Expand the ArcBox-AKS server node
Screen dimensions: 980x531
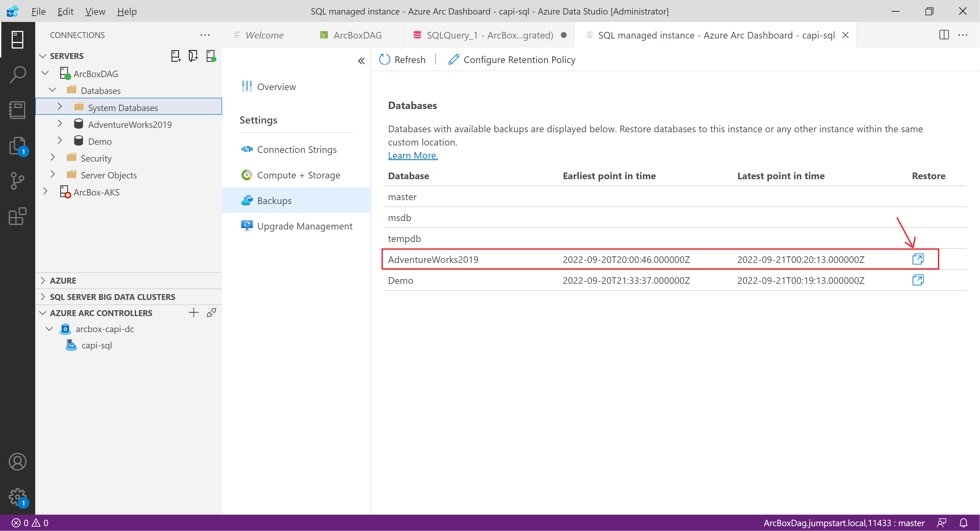tap(45, 191)
